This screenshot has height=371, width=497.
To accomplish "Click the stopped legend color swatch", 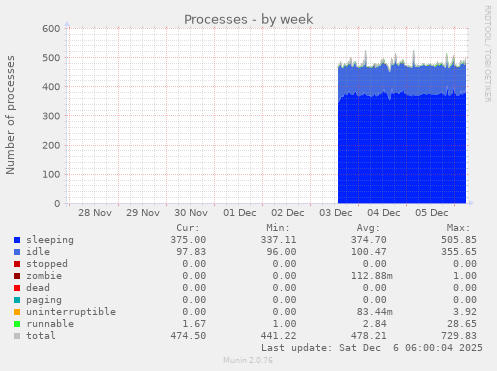I will coord(17,264).
